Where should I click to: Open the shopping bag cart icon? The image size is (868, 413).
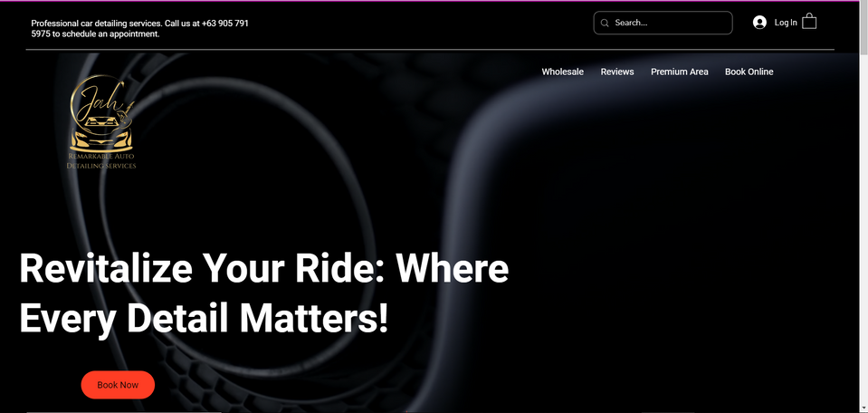[x=809, y=21]
